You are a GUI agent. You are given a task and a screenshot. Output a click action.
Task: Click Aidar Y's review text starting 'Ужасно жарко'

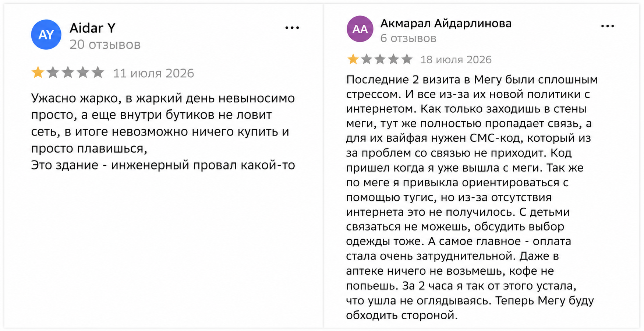(163, 131)
